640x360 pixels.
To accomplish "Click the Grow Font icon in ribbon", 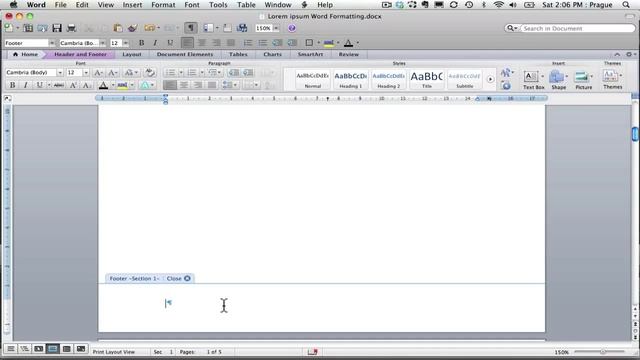I will pyautogui.click(x=98, y=73).
